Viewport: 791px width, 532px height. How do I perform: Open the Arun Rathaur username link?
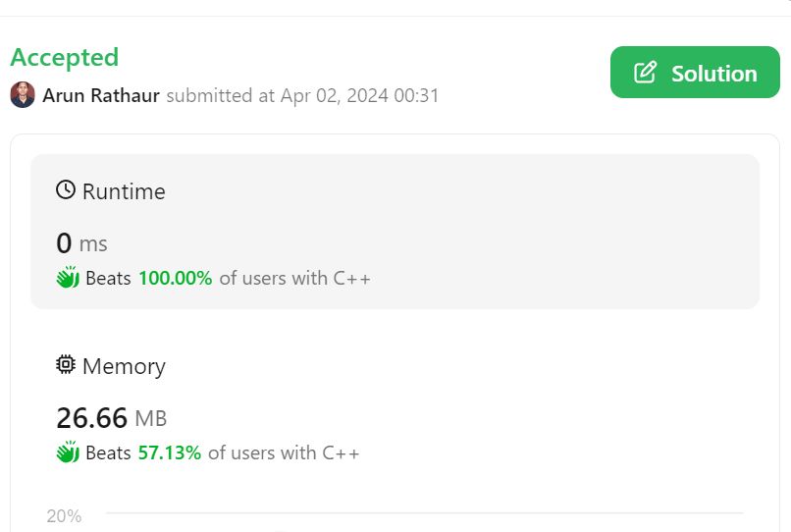101,95
